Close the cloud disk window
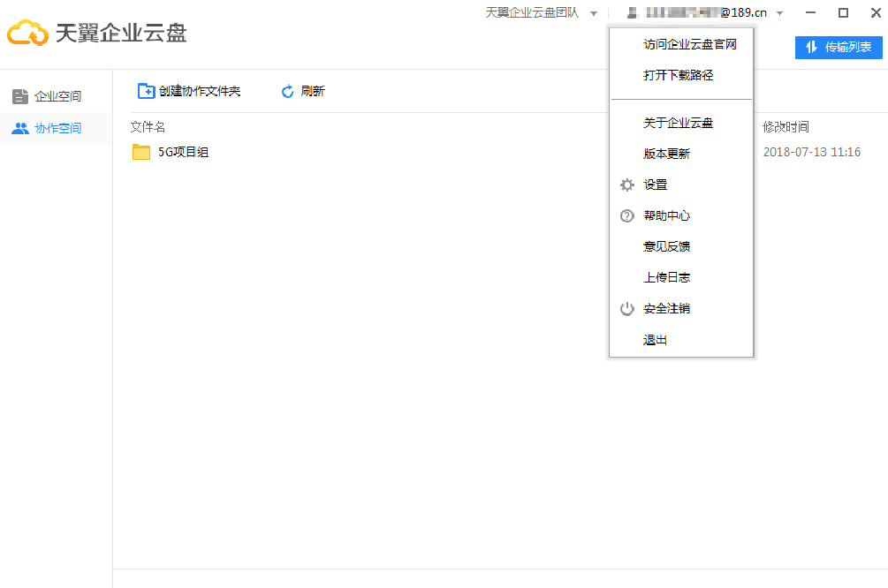The width and height of the screenshot is (888, 588). click(876, 12)
